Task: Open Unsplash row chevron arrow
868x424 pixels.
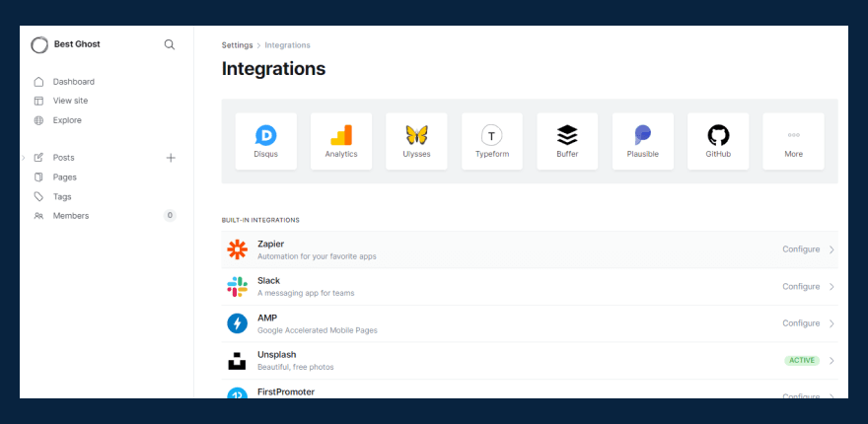Action: point(832,360)
